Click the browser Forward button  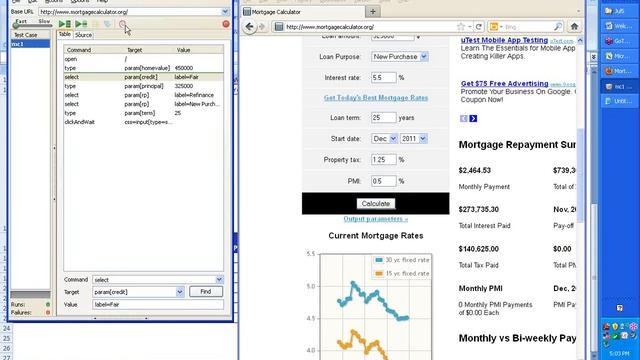click(262, 27)
